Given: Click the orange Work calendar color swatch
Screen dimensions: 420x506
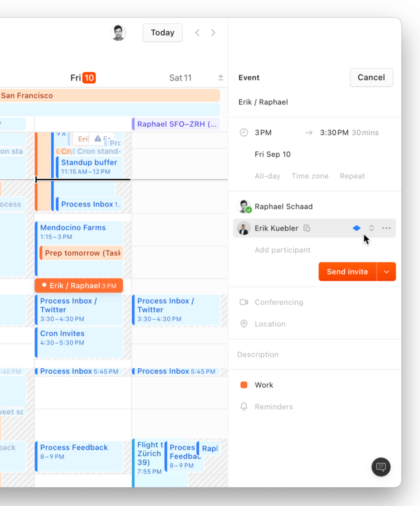Looking at the screenshot, I should tap(244, 385).
